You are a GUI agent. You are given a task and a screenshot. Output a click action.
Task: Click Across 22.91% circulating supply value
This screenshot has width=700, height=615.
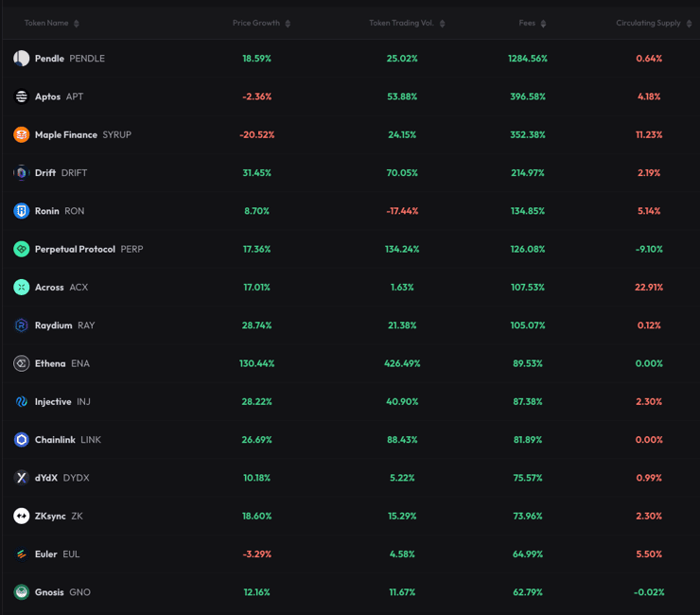pyautogui.click(x=649, y=288)
